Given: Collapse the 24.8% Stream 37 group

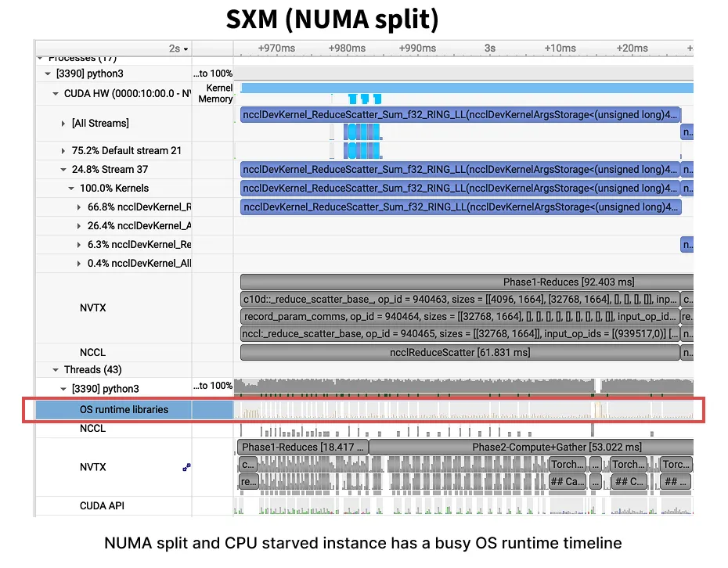Looking at the screenshot, I should pyautogui.click(x=63, y=169).
